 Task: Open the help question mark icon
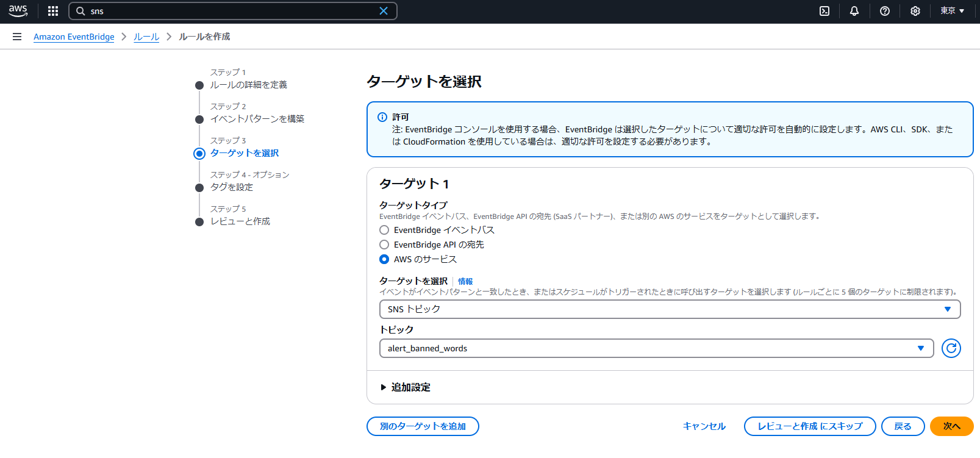pyautogui.click(x=885, y=11)
